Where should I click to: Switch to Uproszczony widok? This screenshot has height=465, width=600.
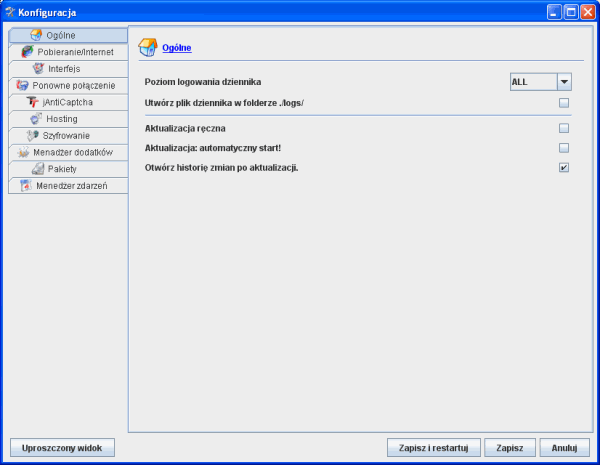[x=62, y=447]
